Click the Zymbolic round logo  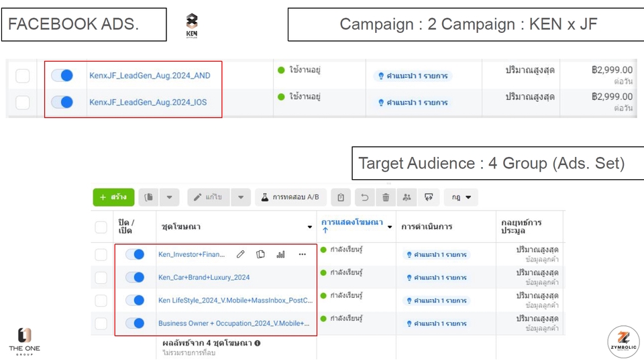point(623,342)
